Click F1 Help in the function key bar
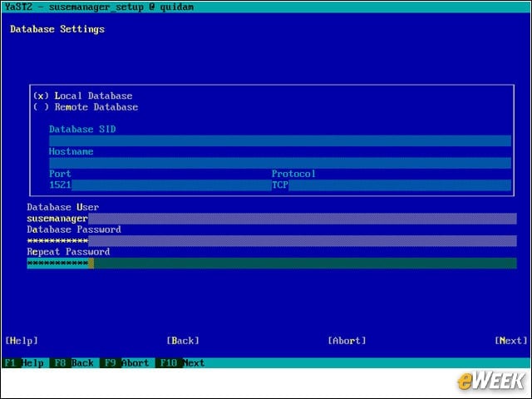 click(x=24, y=363)
